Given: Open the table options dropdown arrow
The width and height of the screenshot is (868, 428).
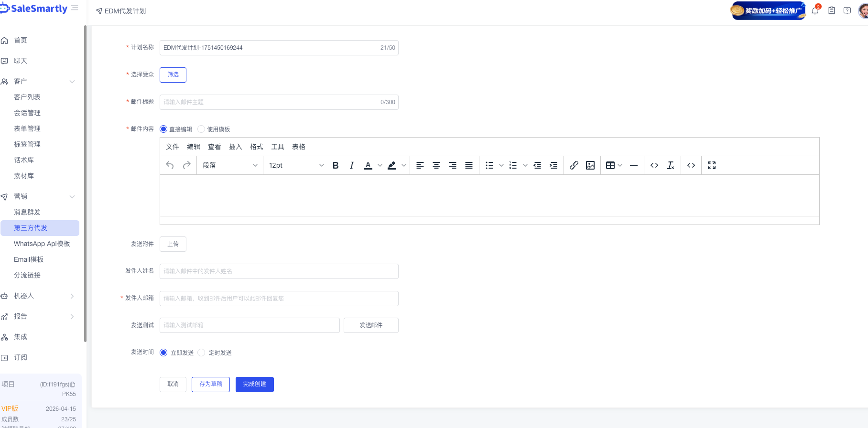Looking at the screenshot, I should pos(620,165).
